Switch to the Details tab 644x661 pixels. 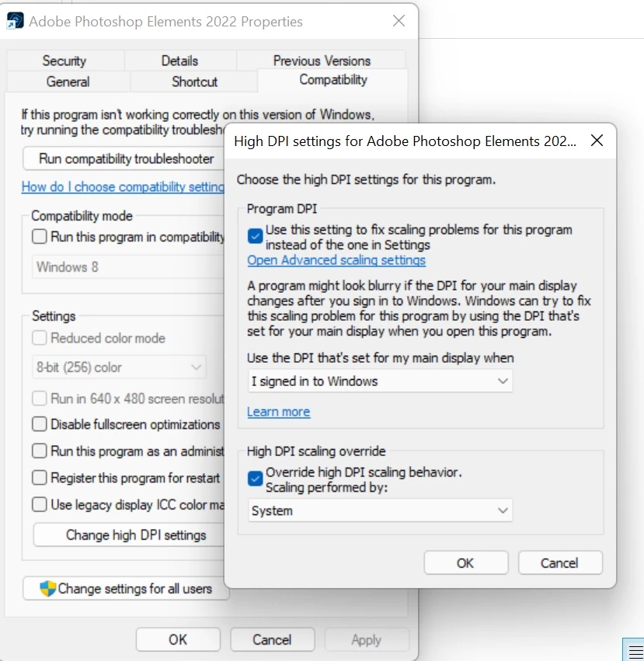[179, 61]
